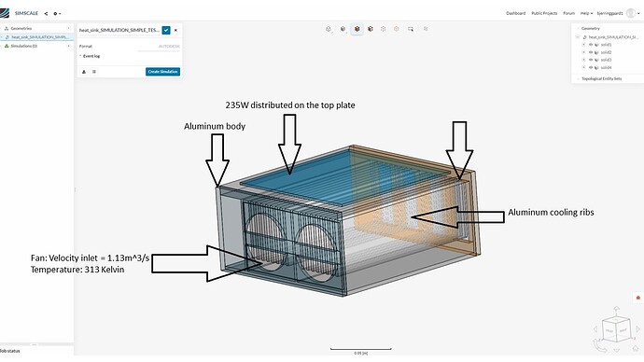The height and width of the screenshot is (362, 644).
Task: Click the Front face of orientation cube
Action: 609,331
